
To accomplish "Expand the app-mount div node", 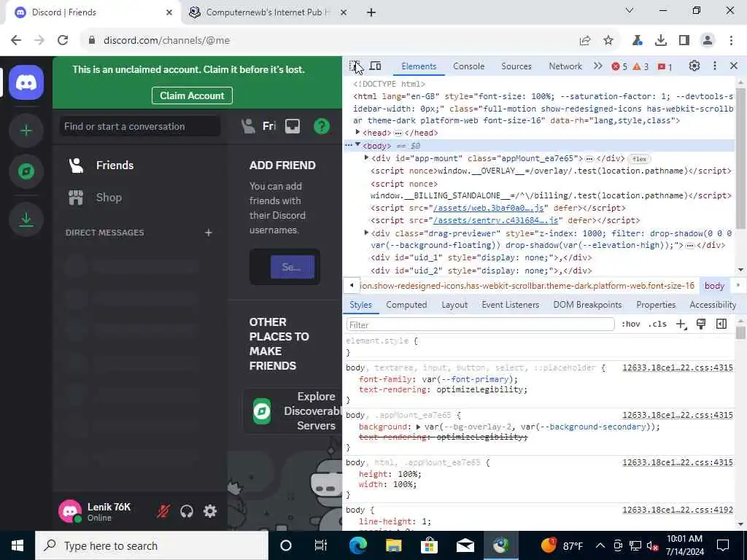I will click(366, 157).
